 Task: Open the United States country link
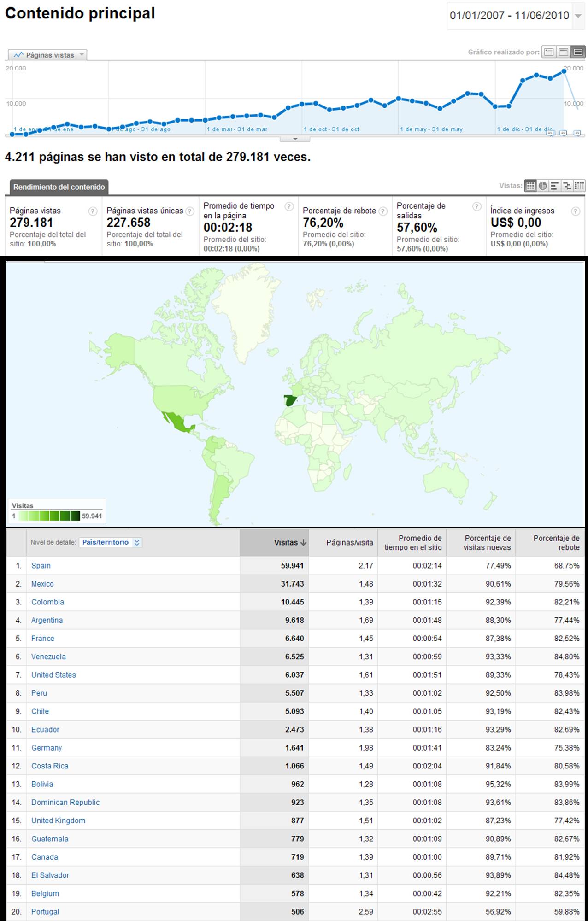pyautogui.click(x=53, y=675)
